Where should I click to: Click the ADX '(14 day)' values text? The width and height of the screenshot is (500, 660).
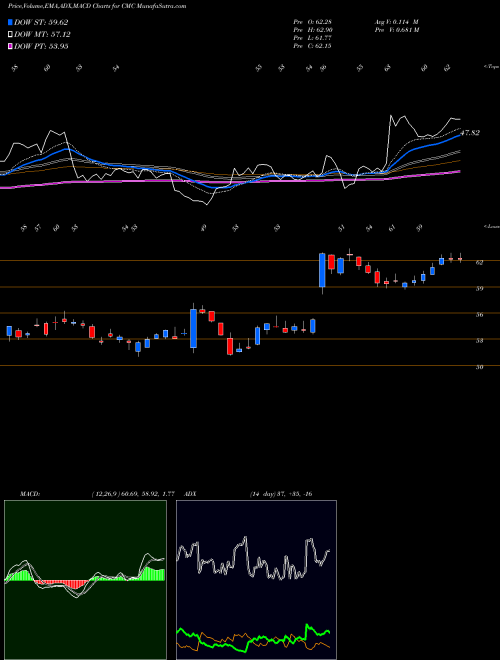281,494
